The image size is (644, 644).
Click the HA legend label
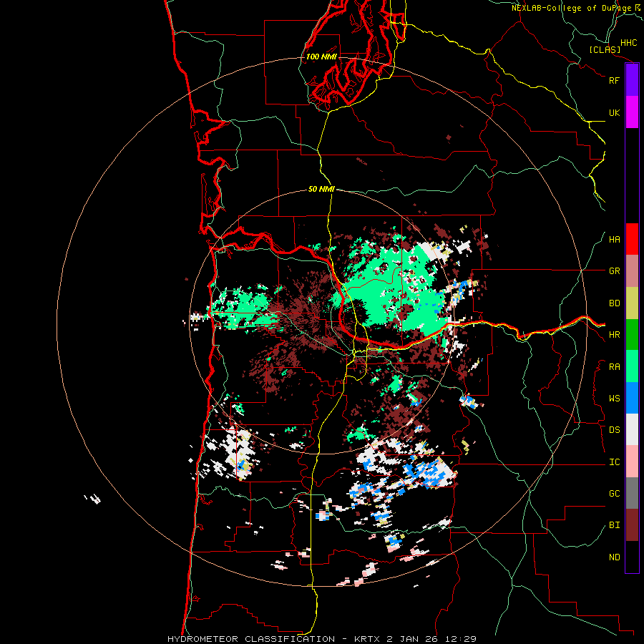614,240
